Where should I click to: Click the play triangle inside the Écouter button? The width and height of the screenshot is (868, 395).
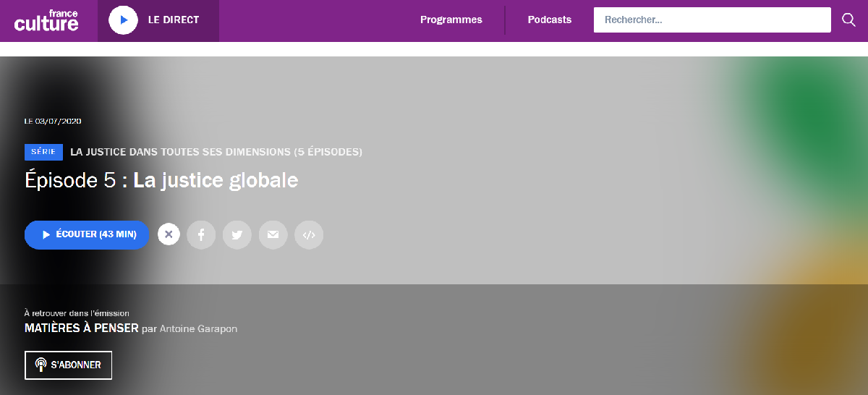(x=46, y=234)
